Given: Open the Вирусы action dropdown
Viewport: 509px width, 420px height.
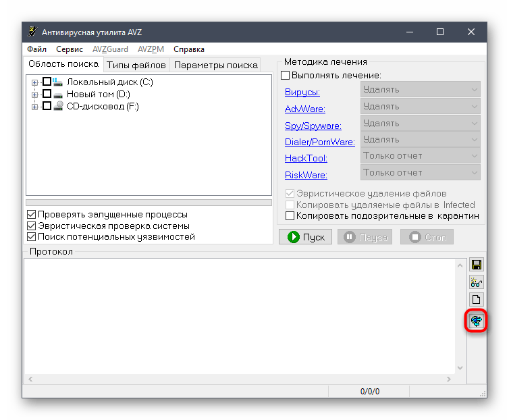Looking at the screenshot, I should pyautogui.click(x=420, y=89).
